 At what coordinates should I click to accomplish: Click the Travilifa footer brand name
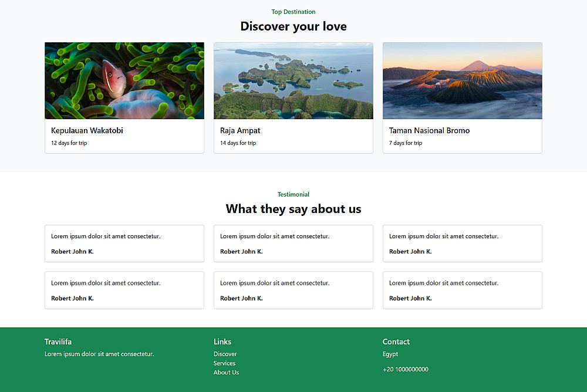pyautogui.click(x=58, y=342)
